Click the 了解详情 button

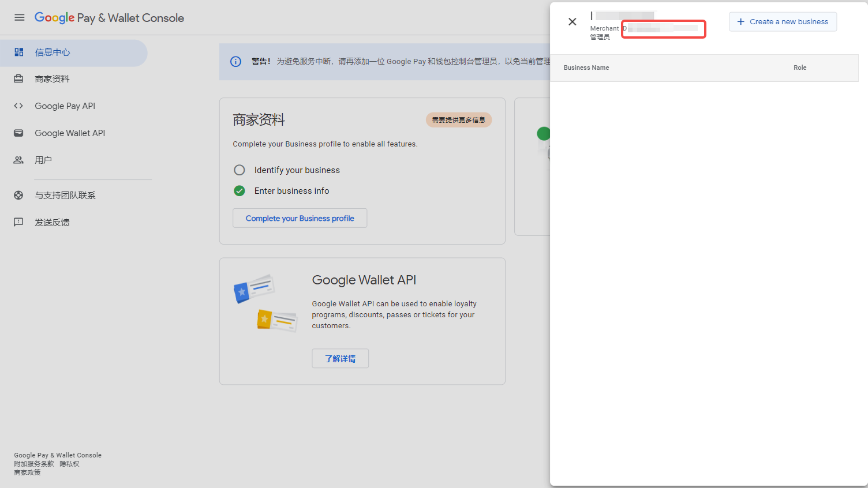tap(341, 359)
